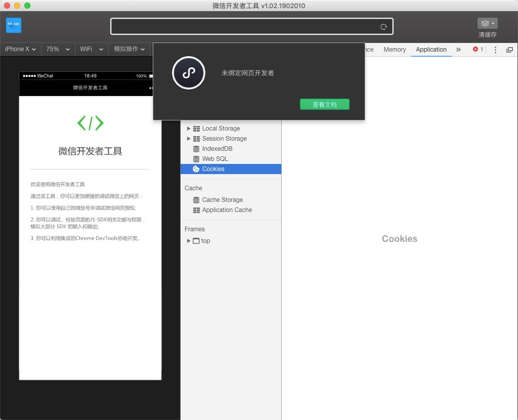518x420 pixels.
Task: Select Application Cache in sidebar
Action: click(x=231, y=210)
